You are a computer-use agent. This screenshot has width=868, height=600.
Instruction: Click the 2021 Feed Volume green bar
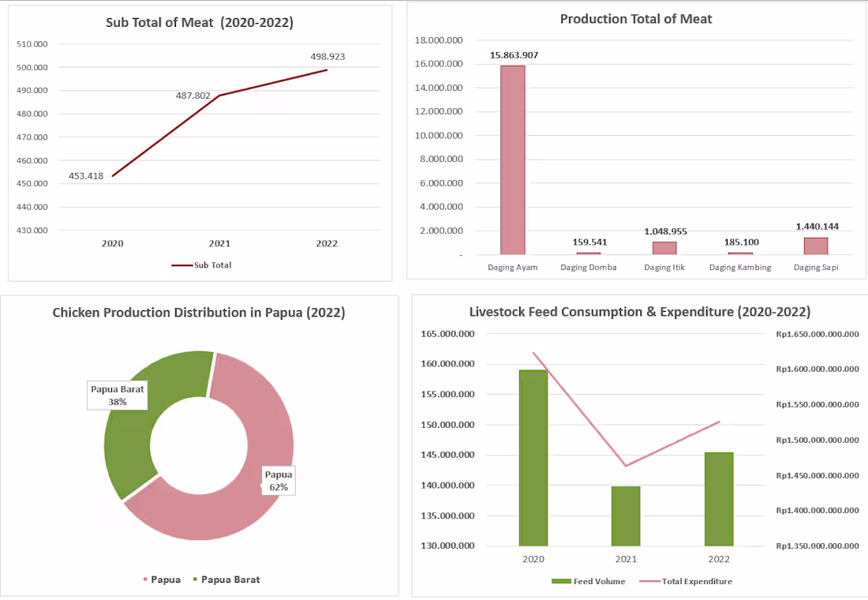tap(626, 516)
